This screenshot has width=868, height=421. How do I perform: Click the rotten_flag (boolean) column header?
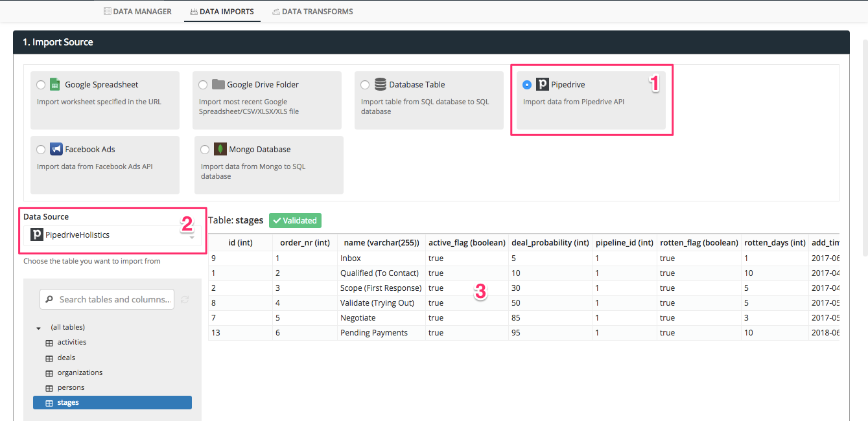tap(699, 243)
